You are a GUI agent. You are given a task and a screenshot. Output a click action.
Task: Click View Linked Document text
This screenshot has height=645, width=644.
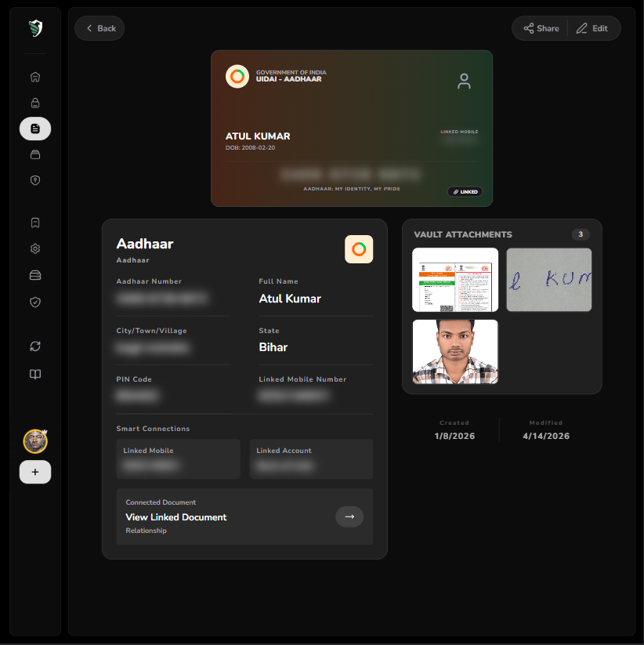coord(176,517)
